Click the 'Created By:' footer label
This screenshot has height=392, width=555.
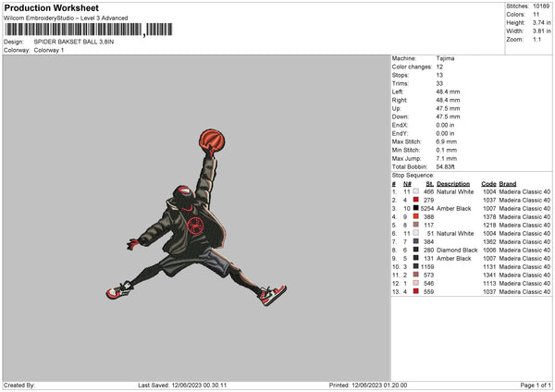pyautogui.click(x=19, y=385)
